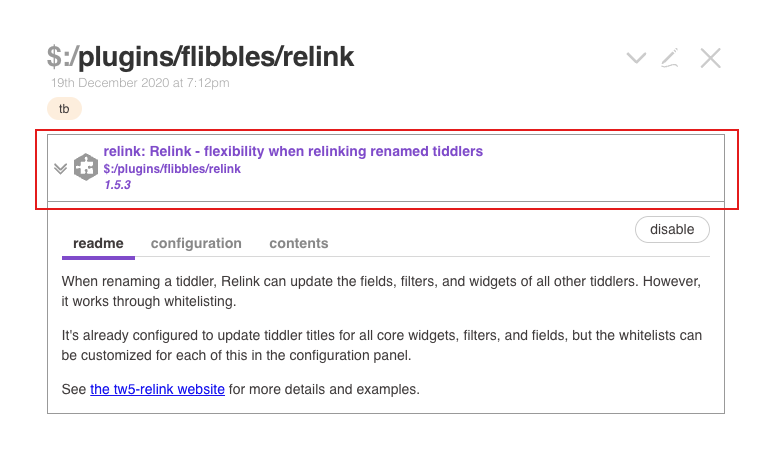The image size is (774, 457).
Task: Click the large tiddler title heading
Action: click(200, 56)
